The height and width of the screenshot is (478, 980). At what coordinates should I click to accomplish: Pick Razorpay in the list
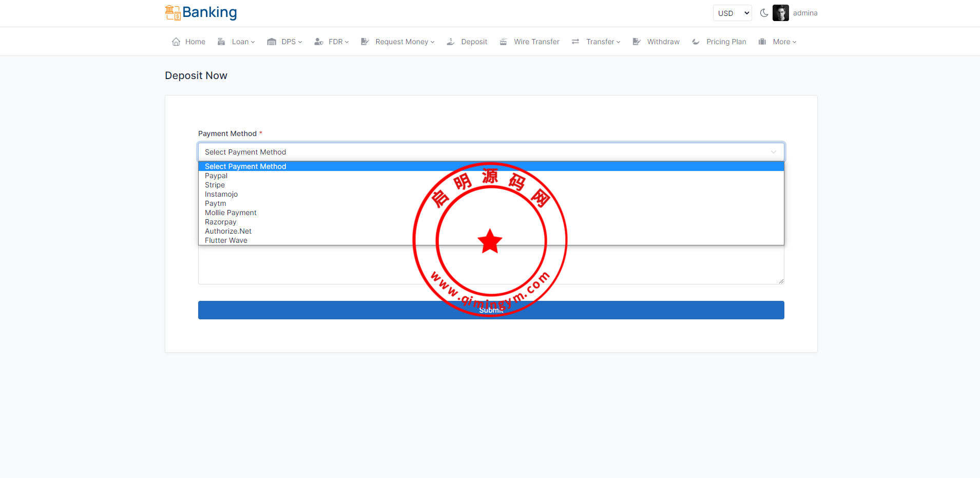[x=221, y=222]
